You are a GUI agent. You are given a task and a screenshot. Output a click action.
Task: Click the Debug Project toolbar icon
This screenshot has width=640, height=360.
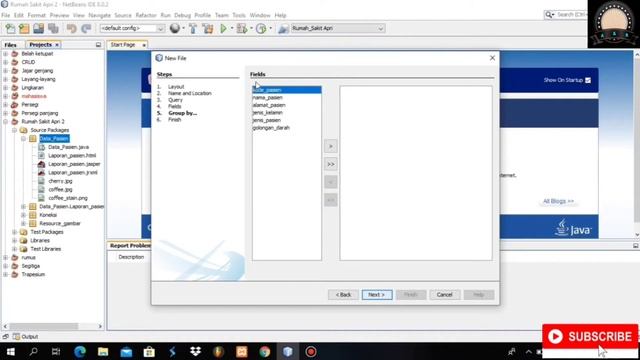(242, 29)
